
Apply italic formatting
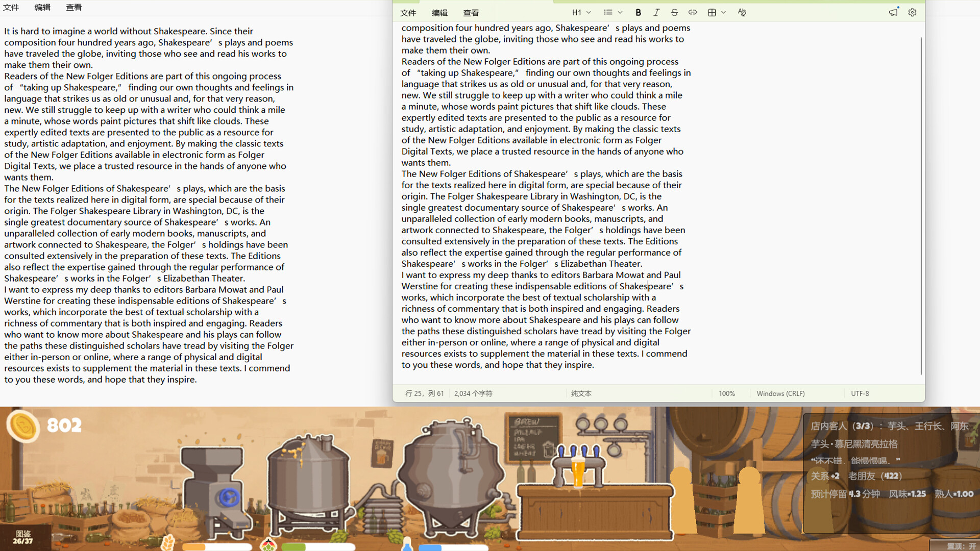(x=656, y=12)
